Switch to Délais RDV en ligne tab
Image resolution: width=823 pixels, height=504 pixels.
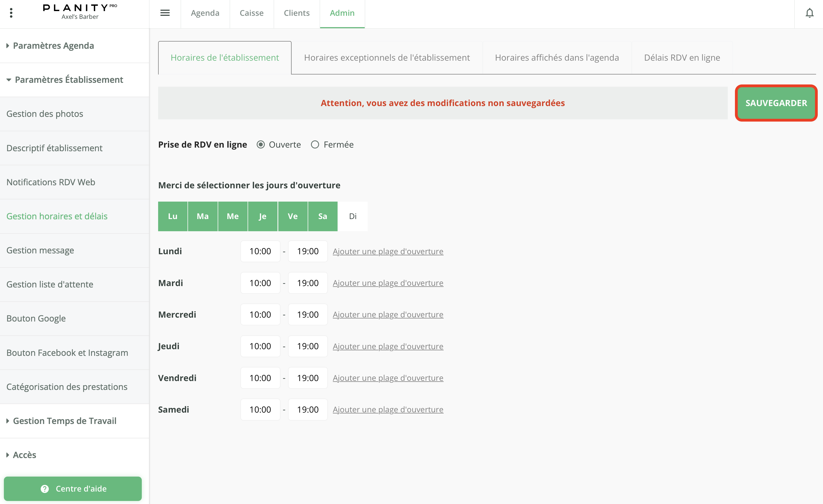coord(682,57)
